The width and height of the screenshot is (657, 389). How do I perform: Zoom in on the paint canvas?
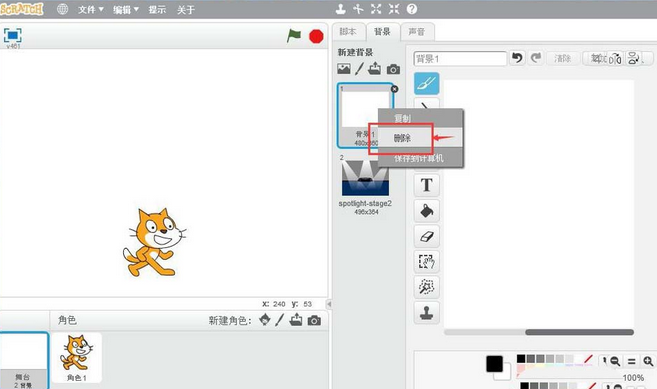648,361
